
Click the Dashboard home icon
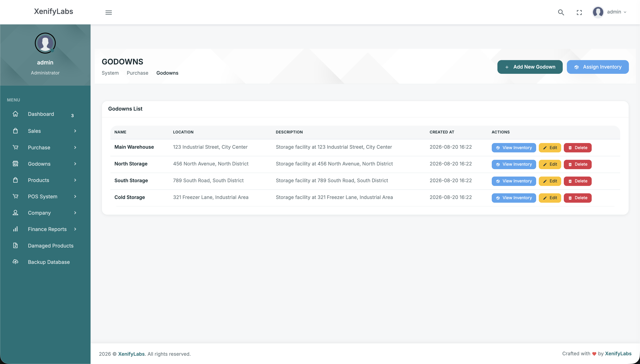tap(15, 114)
